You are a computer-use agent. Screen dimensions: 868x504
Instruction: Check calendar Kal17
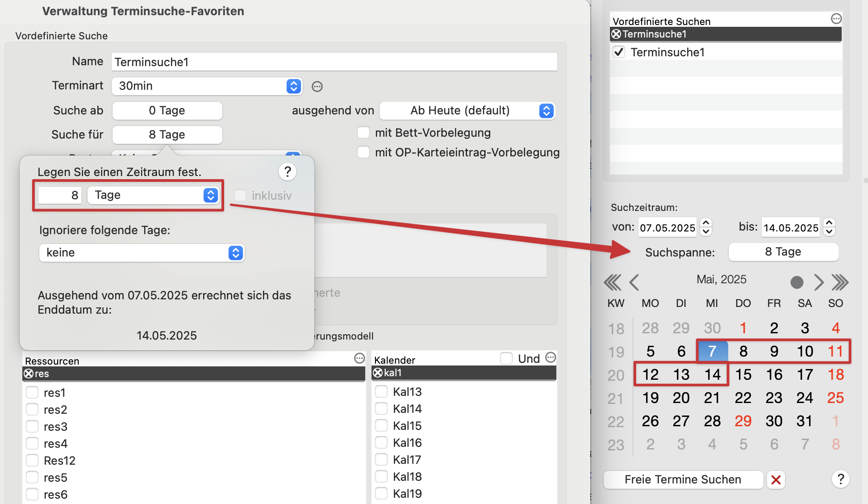(x=381, y=460)
